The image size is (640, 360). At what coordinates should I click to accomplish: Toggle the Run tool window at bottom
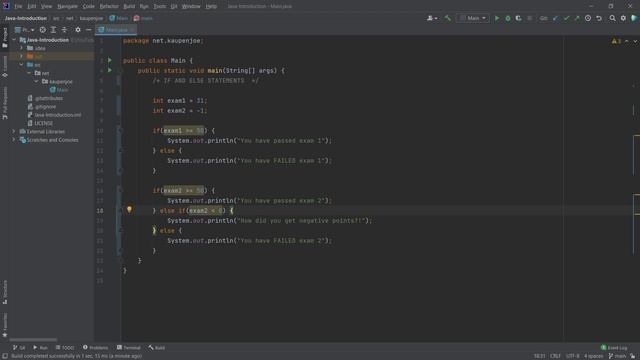[x=40, y=348]
